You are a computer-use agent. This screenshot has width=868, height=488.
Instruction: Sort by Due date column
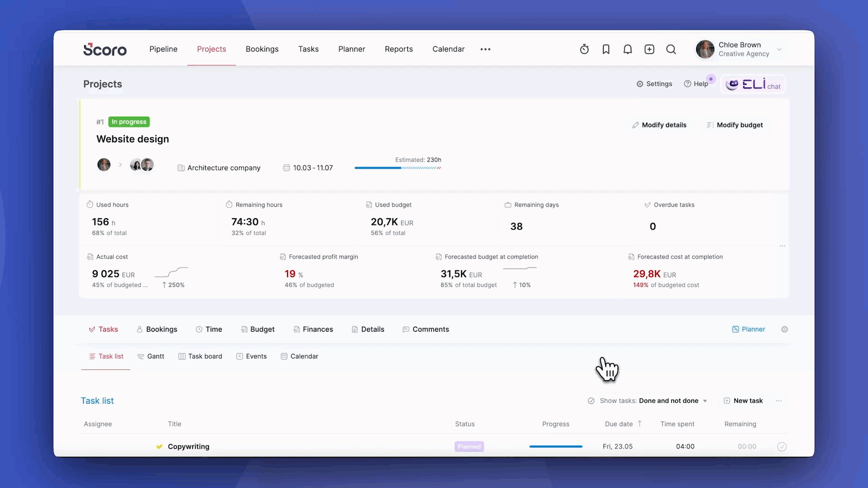click(623, 424)
